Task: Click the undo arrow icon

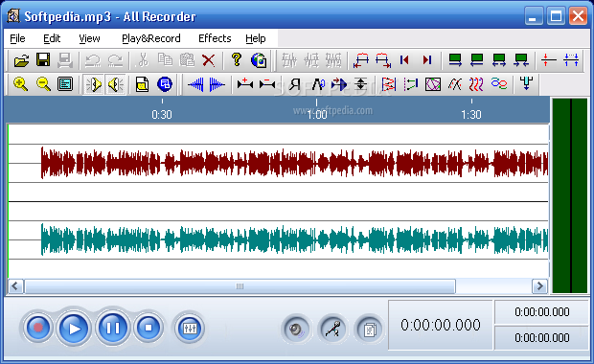Action: [93, 60]
